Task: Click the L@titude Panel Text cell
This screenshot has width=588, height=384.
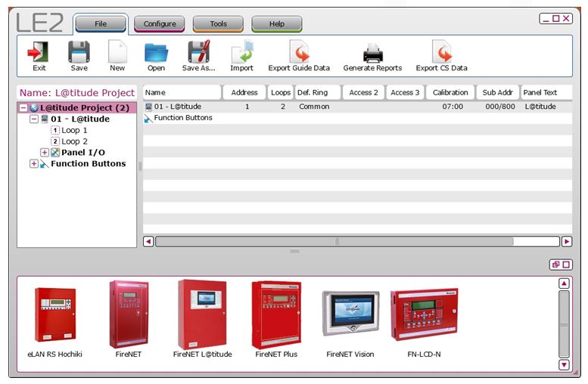Action: (540, 107)
